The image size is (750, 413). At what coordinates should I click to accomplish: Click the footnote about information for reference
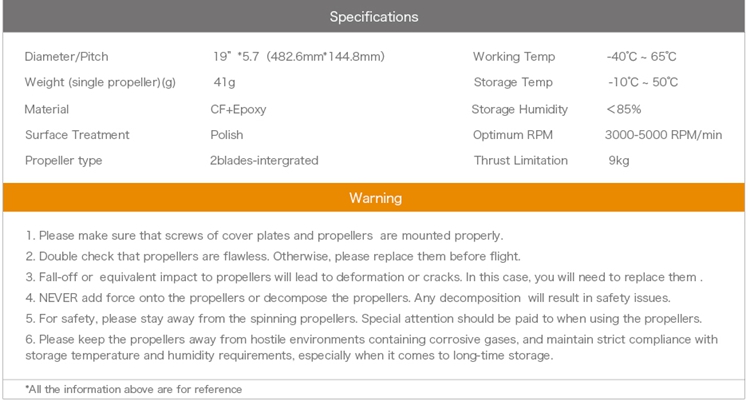[x=133, y=389]
